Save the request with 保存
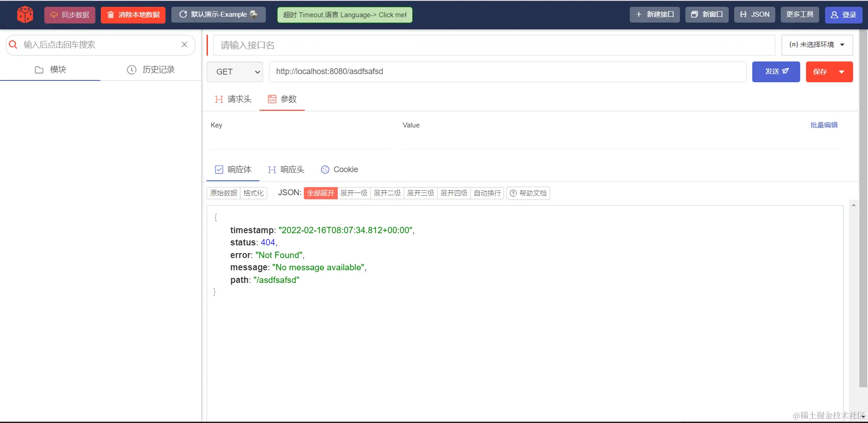The image size is (868, 423). pyautogui.click(x=820, y=72)
